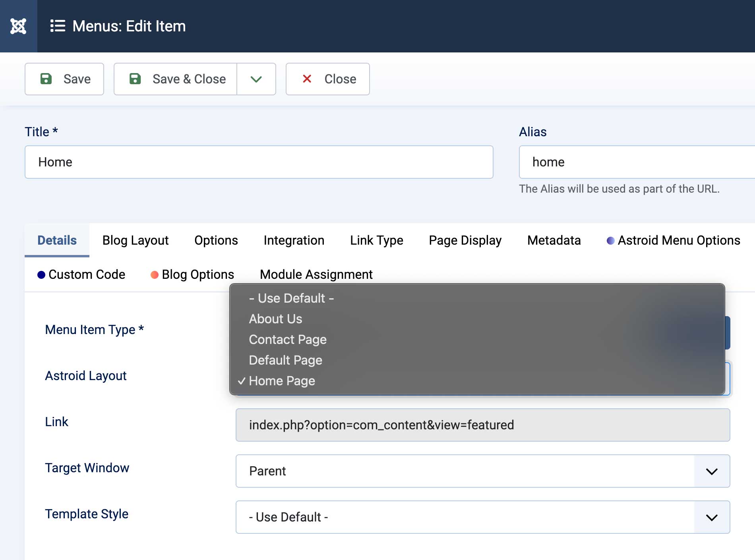755x560 pixels.
Task: Open the Template Style dropdown
Action: (x=483, y=517)
